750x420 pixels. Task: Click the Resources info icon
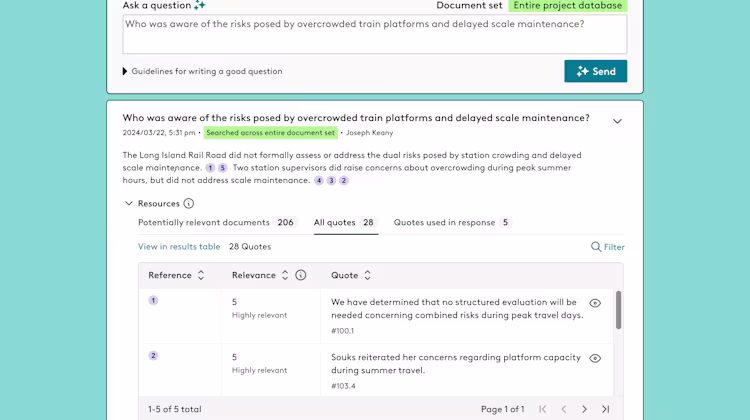[x=189, y=203]
